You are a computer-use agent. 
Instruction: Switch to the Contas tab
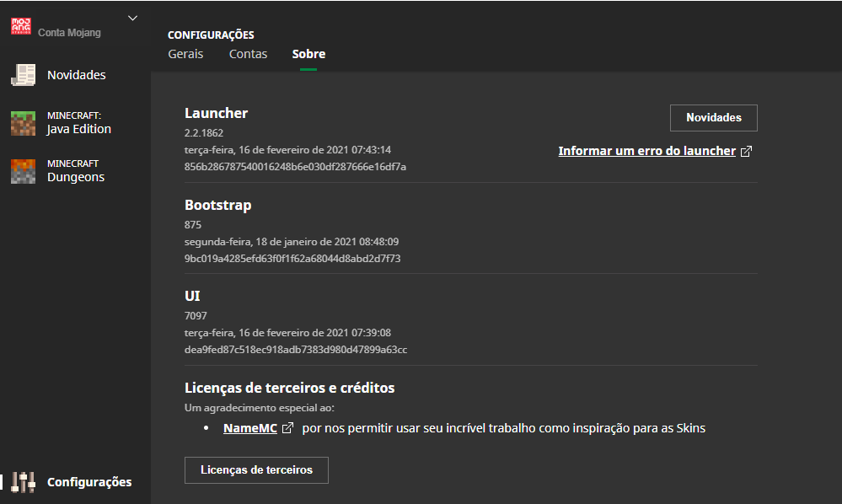pos(248,54)
